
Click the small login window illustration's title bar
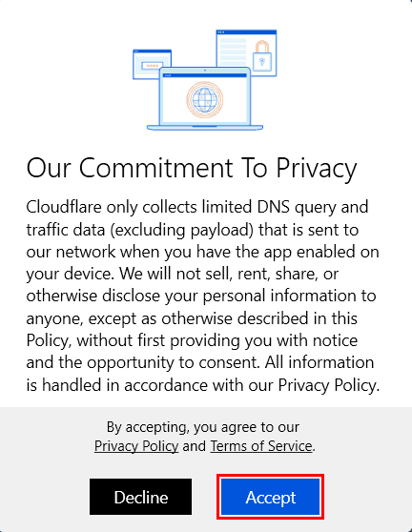(152, 51)
